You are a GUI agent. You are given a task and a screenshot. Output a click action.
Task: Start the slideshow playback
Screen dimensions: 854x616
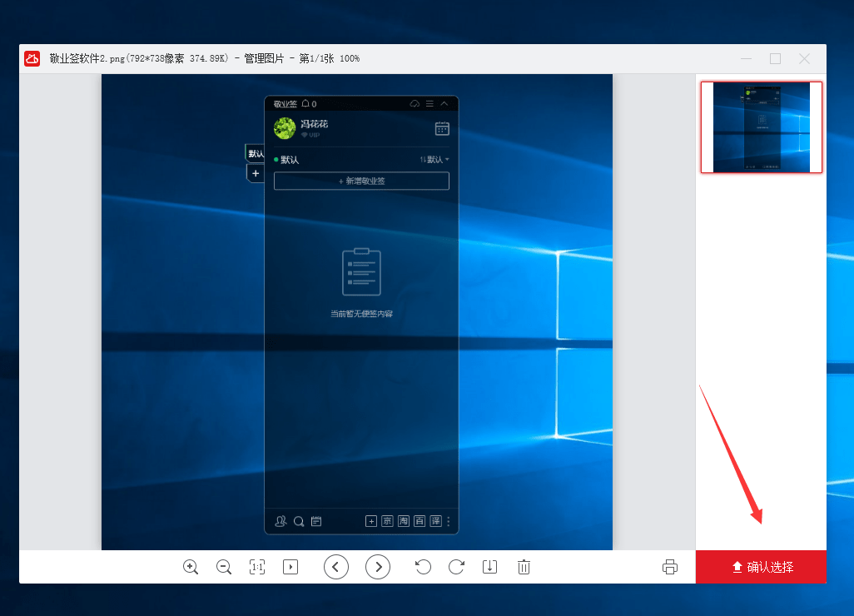pos(290,567)
